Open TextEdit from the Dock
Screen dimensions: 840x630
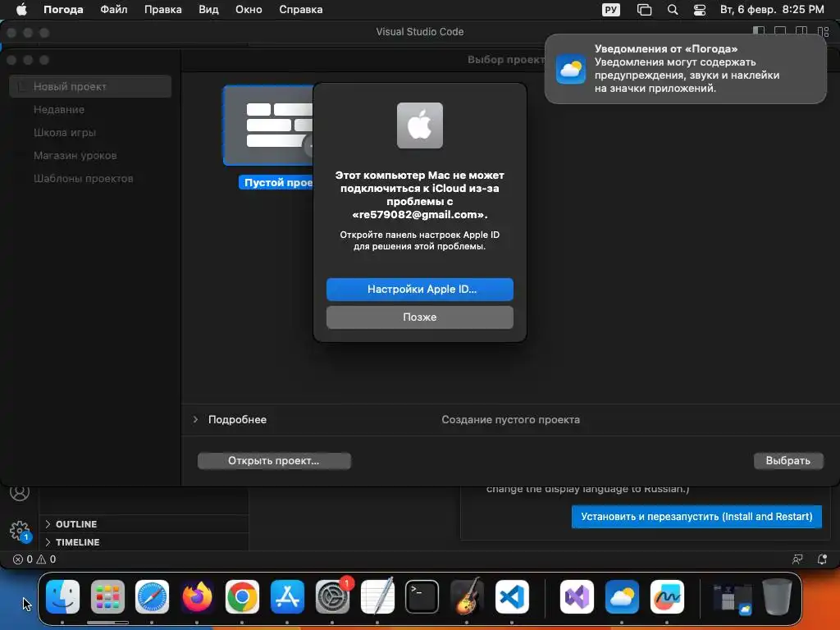point(377,596)
